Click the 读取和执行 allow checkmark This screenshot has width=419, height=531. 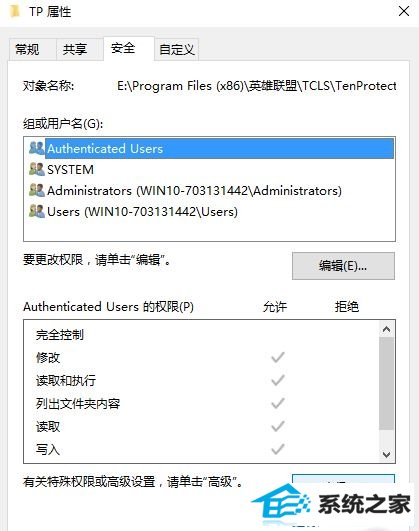[278, 380]
